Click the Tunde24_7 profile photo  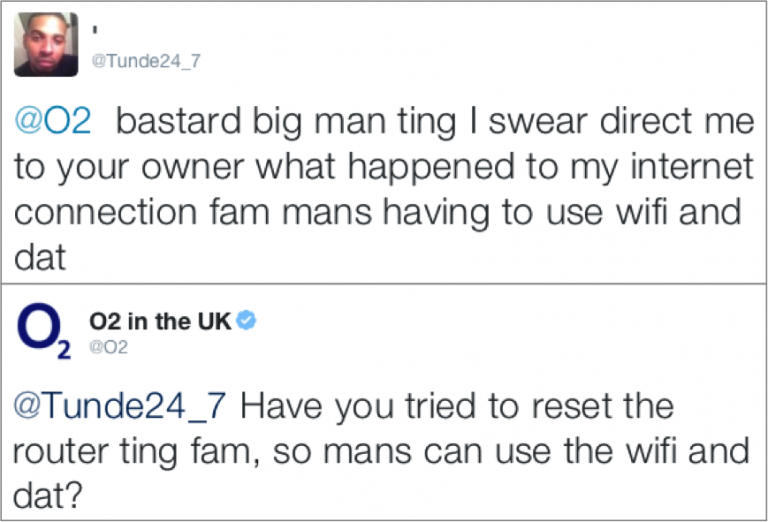(x=46, y=45)
